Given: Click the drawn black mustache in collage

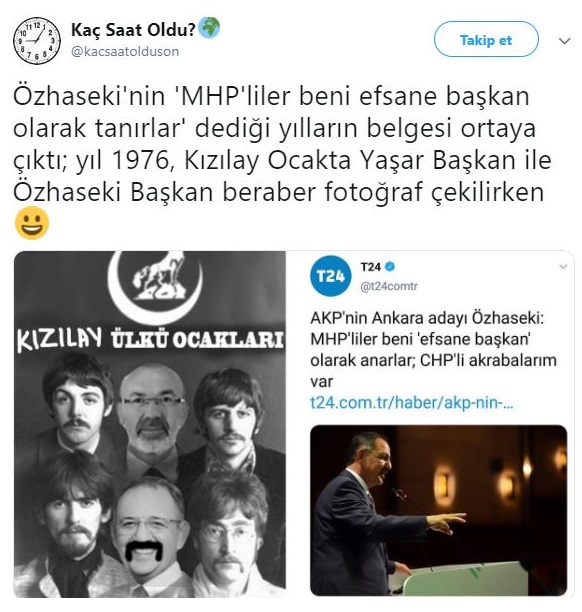Looking at the screenshot, I should [144, 550].
